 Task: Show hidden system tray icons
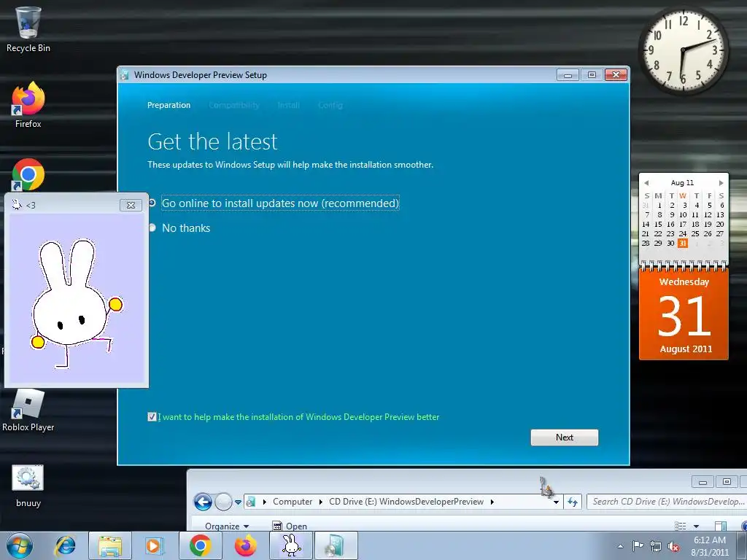[620, 546]
